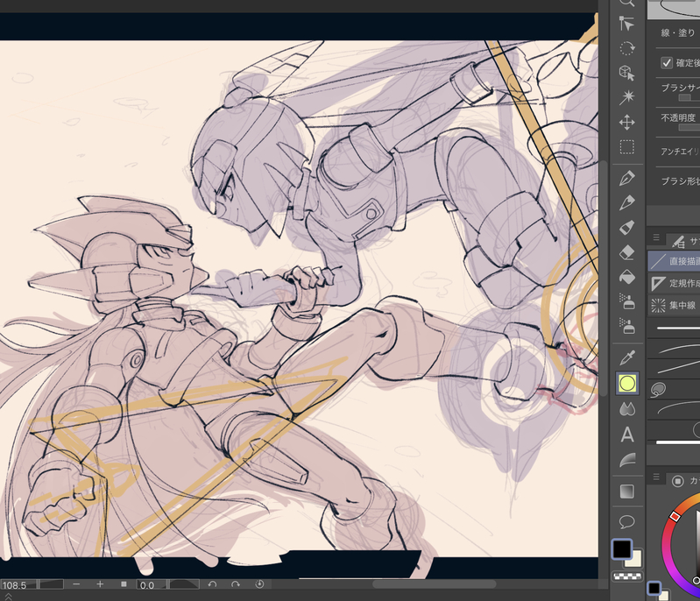Select the Eraser tool

(x=626, y=252)
